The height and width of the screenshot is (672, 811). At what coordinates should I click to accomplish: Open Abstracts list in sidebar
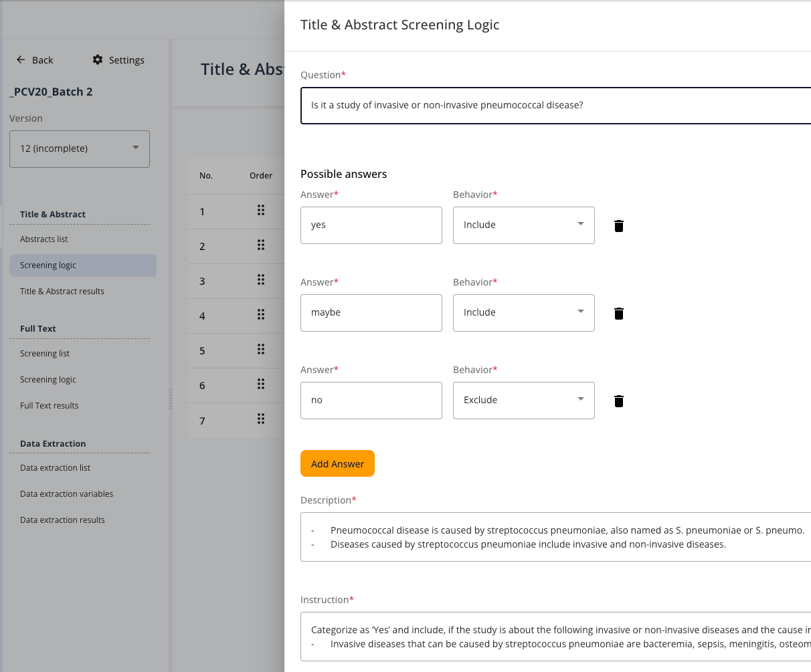pyautogui.click(x=44, y=239)
